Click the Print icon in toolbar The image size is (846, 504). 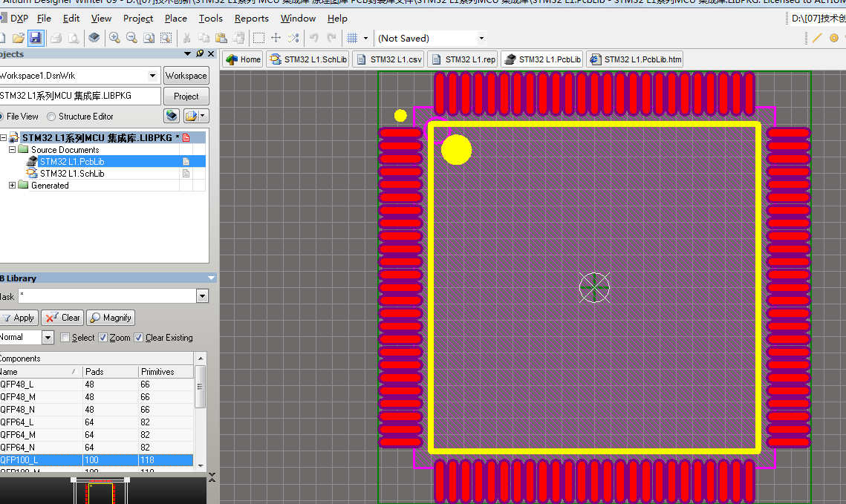tap(56, 38)
